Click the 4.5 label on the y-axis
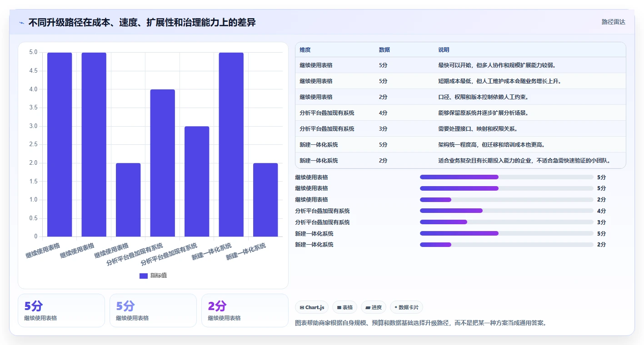Viewport: 644px width, 345px height. pyautogui.click(x=33, y=71)
